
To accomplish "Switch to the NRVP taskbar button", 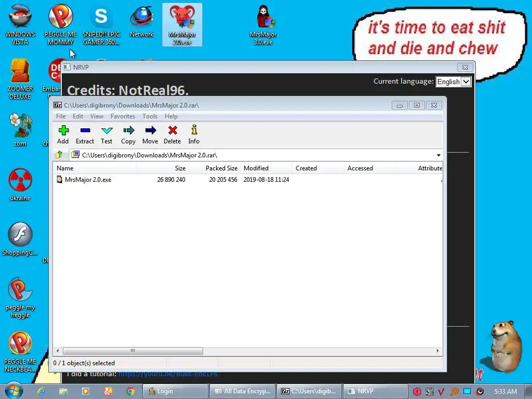I will (x=376, y=391).
